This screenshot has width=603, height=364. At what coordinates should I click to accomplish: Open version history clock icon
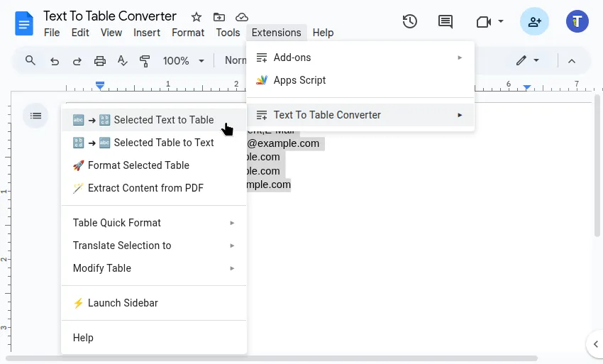pyautogui.click(x=409, y=21)
